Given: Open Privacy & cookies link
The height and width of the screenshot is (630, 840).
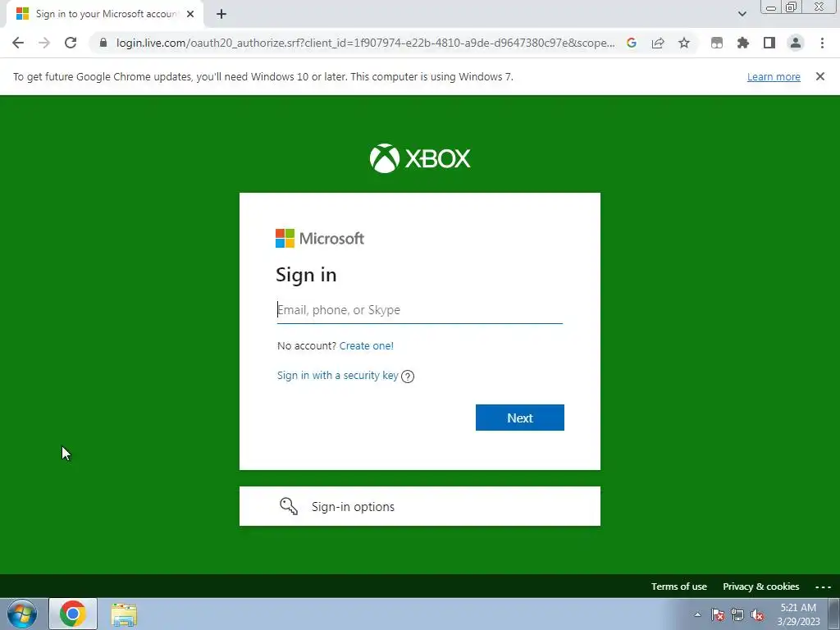Looking at the screenshot, I should [x=760, y=587].
